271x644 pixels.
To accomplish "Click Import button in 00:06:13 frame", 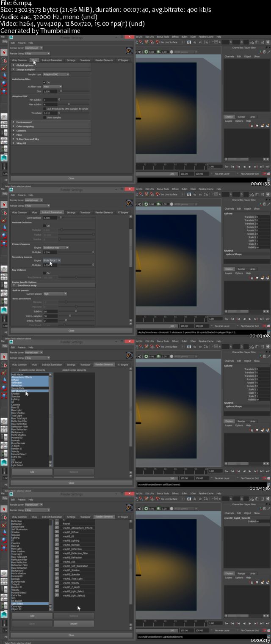I will coord(74,624).
